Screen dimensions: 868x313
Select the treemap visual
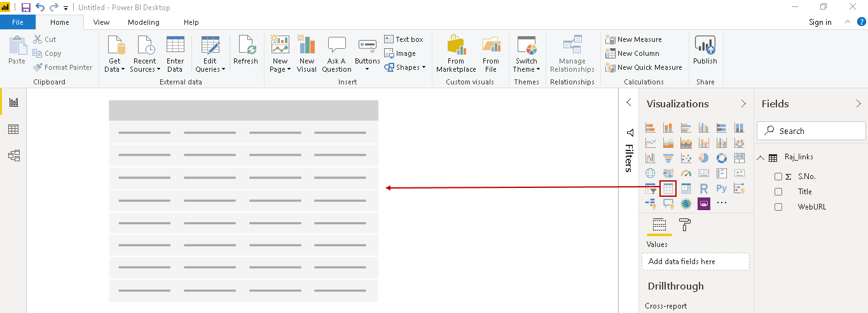click(x=740, y=158)
